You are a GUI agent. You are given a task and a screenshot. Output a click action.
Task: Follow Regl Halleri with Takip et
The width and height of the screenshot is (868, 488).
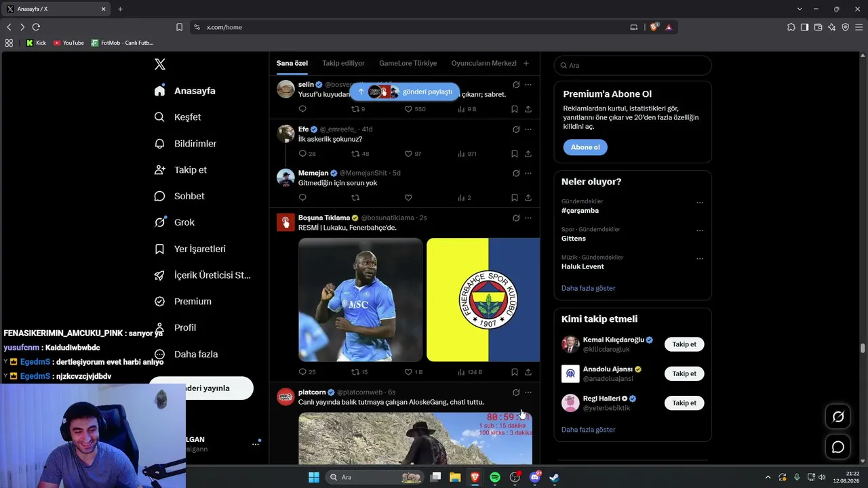pyautogui.click(x=684, y=403)
